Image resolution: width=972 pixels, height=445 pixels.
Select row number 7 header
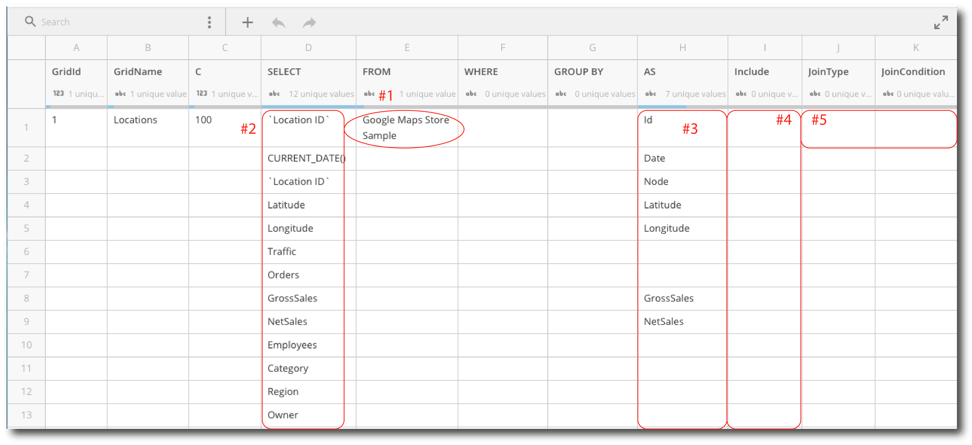(26, 275)
